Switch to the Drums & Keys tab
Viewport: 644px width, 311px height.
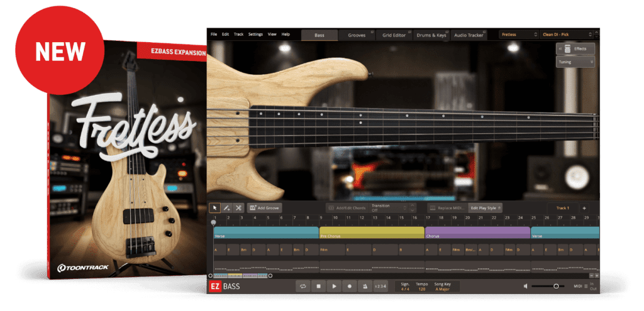tap(431, 35)
